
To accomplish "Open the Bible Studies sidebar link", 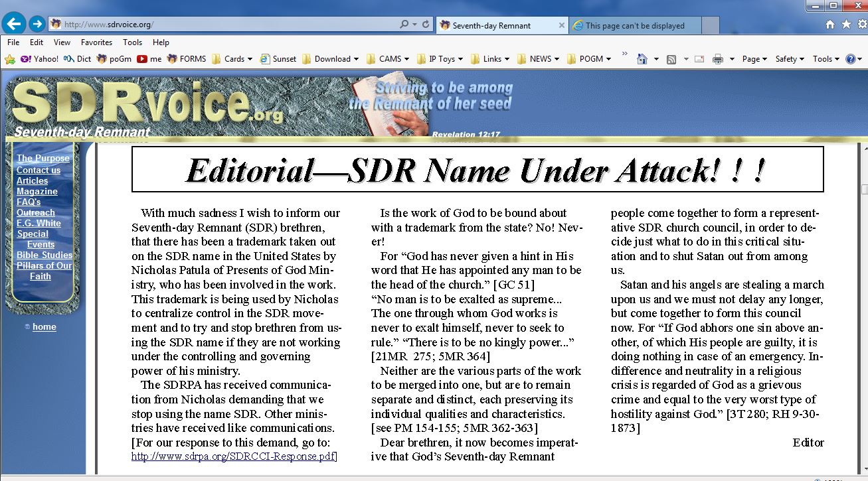I will tap(44, 255).
